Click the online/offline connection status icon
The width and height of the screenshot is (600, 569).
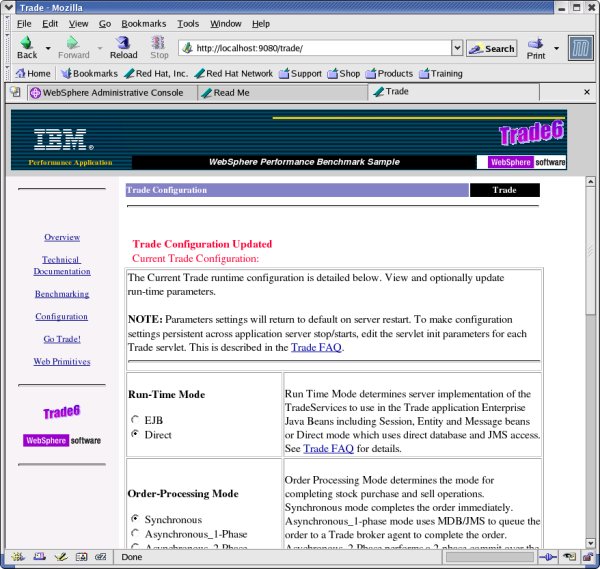(548, 558)
